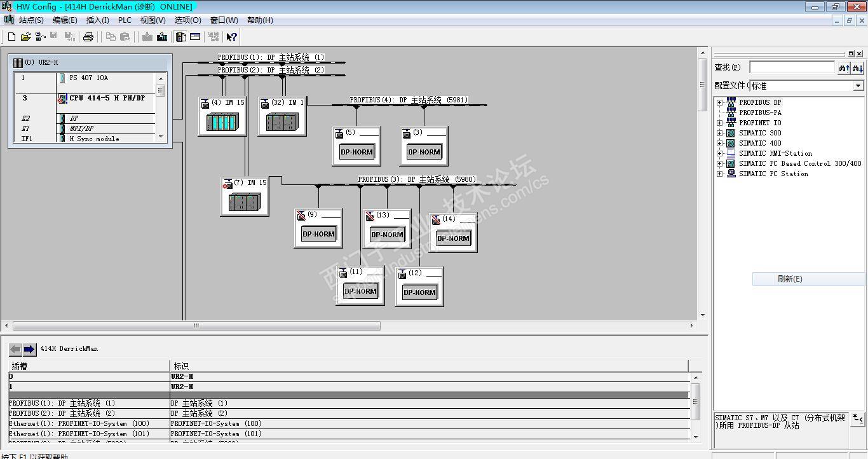The width and height of the screenshot is (868, 459).
Task: Select the (7) IM 15 station icon
Action: (x=245, y=196)
